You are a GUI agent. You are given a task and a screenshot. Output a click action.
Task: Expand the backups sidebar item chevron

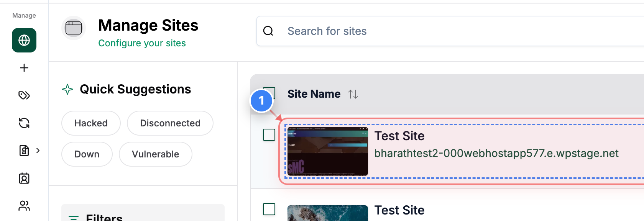(38, 151)
